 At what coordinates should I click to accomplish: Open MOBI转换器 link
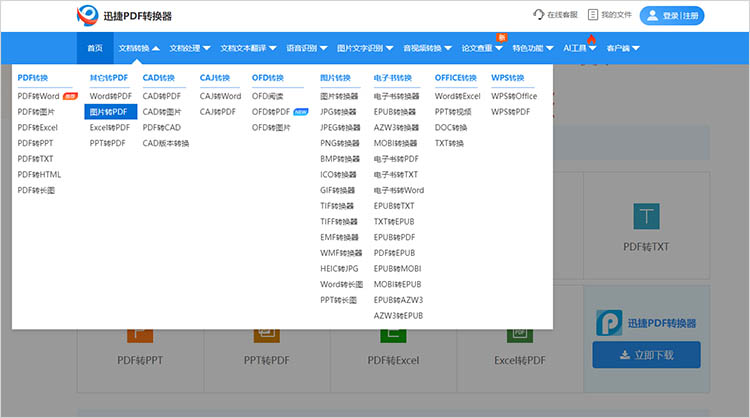395,143
